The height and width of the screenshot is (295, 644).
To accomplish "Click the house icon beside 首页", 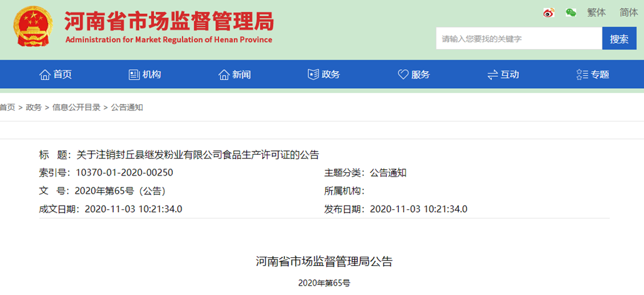I will [x=45, y=75].
